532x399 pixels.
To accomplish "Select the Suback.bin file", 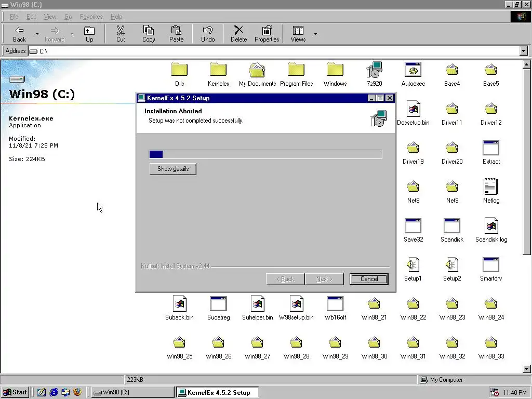I will [x=179, y=309].
